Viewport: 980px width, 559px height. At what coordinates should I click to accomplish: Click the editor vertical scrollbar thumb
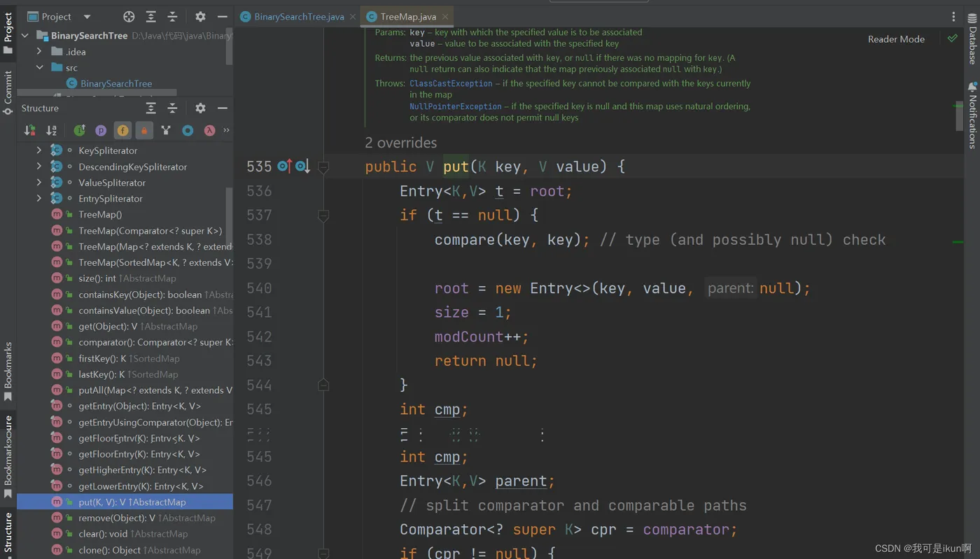coord(959,115)
